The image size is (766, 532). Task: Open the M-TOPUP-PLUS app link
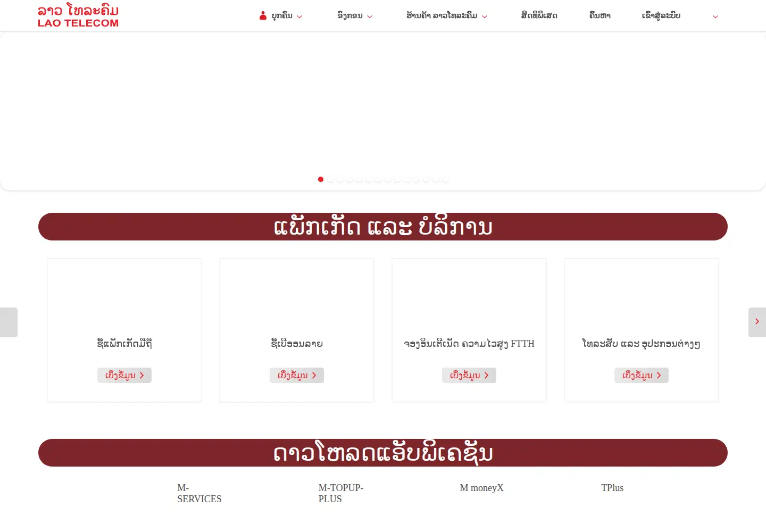(x=341, y=493)
